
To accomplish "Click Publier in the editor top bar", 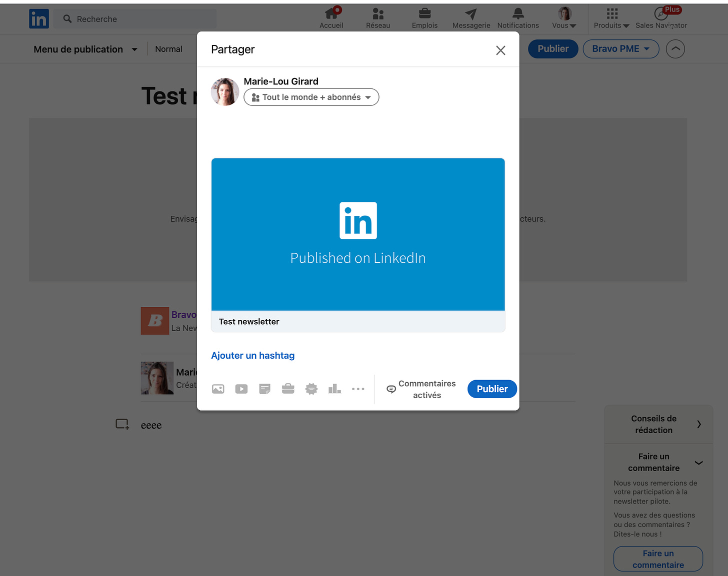I will click(x=553, y=49).
